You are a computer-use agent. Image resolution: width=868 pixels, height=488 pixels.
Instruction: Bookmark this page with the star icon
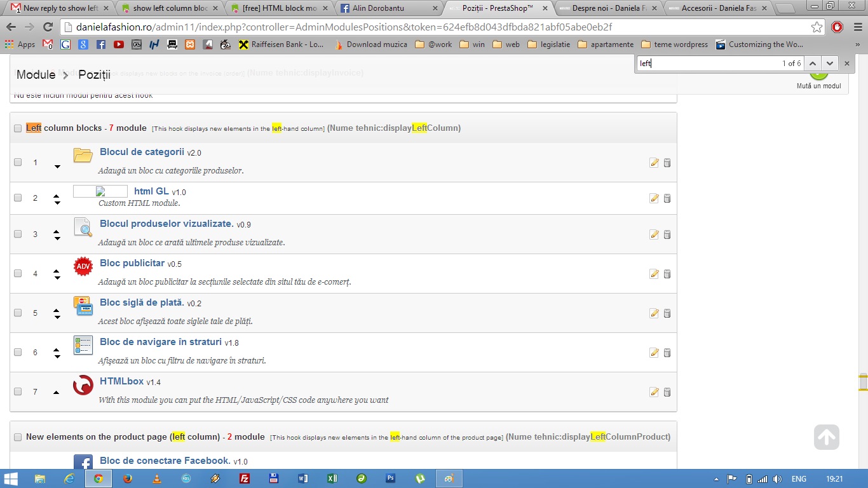(x=817, y=27)
